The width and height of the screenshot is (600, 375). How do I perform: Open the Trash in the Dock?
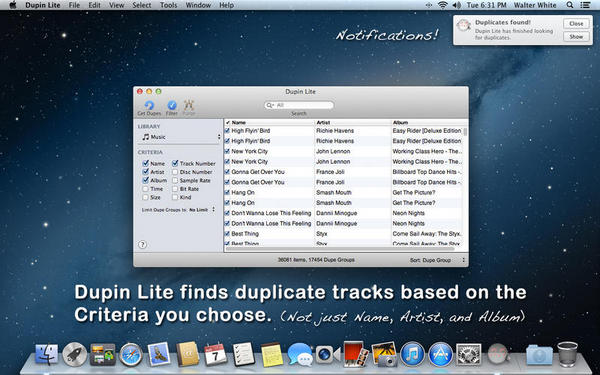pos(567,354)
